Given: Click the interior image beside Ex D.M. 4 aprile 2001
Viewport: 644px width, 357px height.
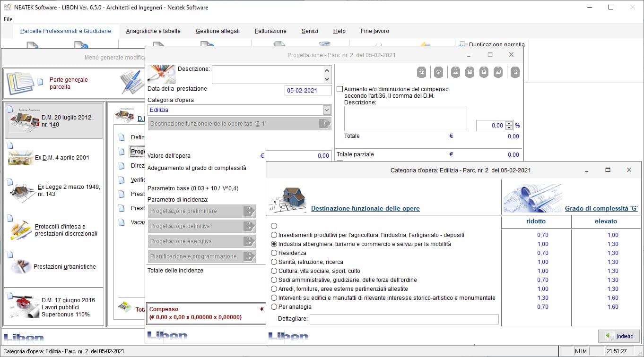Looking at the screenshot, I should (x=20, y=158).
